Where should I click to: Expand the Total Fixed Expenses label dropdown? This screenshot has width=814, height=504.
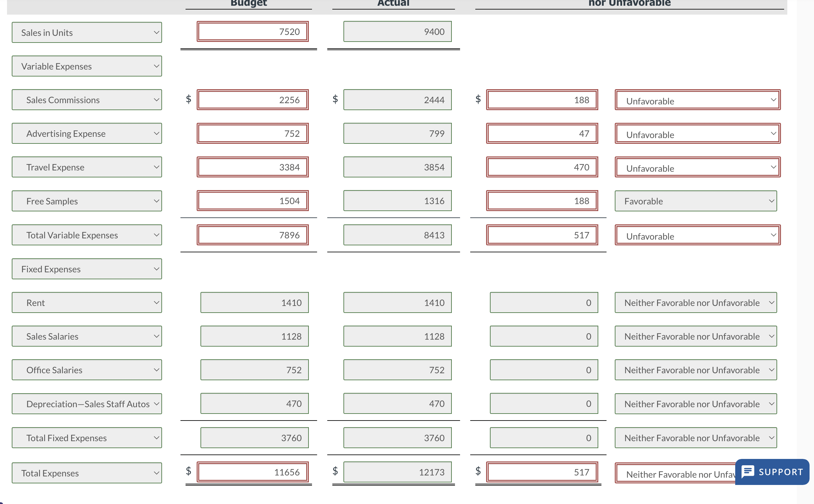coord(87,438)
